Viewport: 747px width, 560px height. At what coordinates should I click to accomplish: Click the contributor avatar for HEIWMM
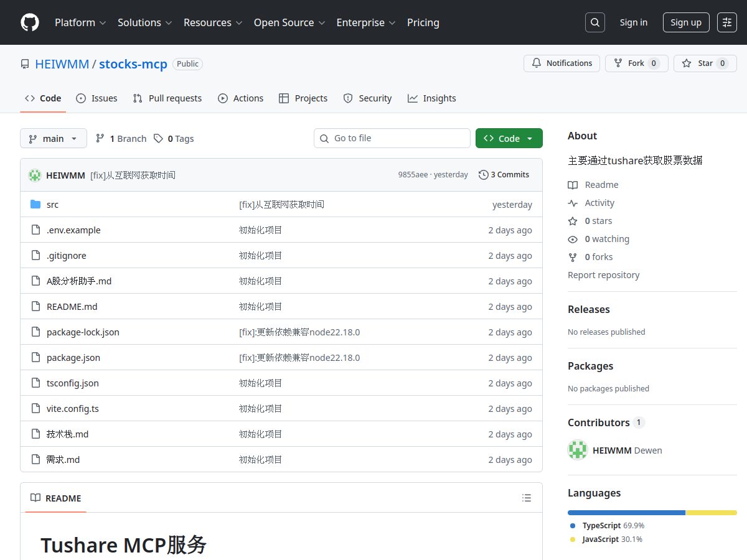pyautogui.click(x=578, y=450)
